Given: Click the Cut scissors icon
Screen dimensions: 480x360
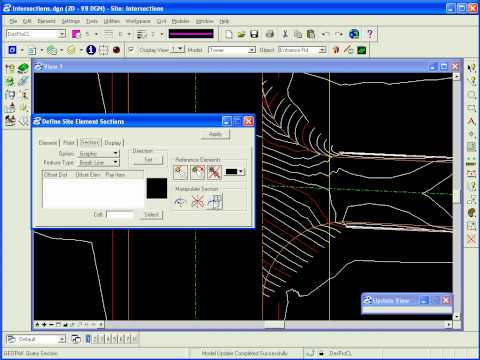Looking at the screenshot, I should tap(285, 34).
